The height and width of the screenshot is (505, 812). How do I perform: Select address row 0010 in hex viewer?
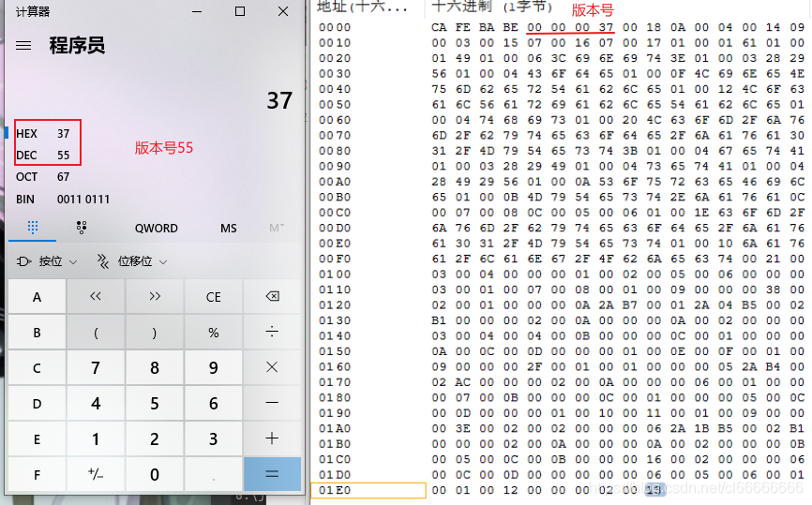(335, 43)
